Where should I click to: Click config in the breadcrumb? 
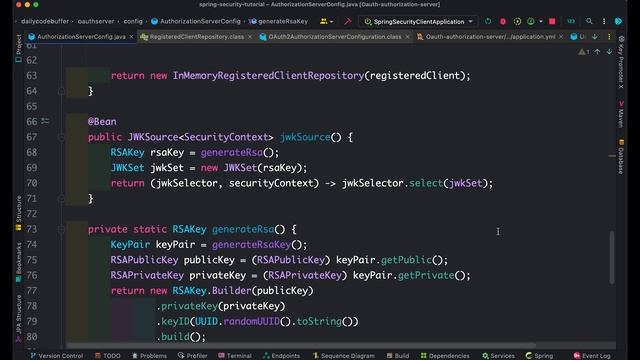(133, 21)
